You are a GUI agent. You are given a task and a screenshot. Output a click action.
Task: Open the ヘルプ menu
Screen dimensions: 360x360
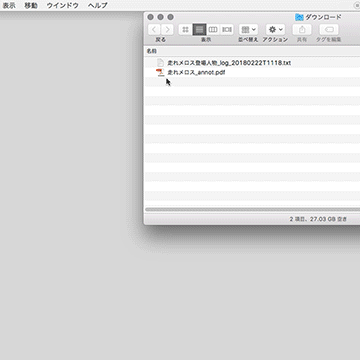[98, 5]
